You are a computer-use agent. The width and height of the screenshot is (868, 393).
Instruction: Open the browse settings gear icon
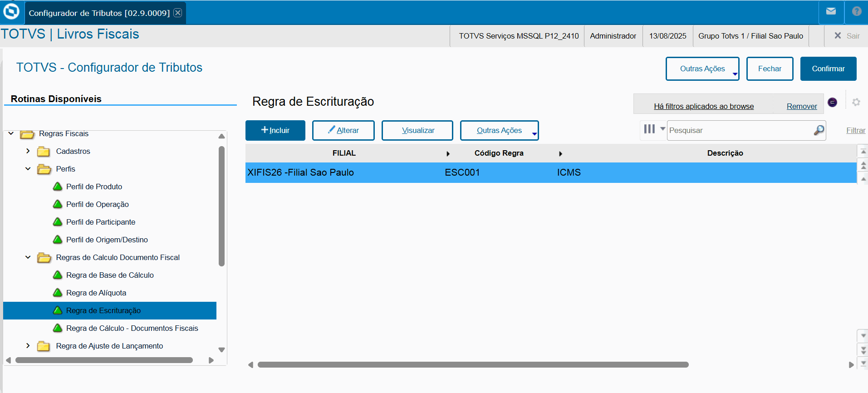point(856,102)
